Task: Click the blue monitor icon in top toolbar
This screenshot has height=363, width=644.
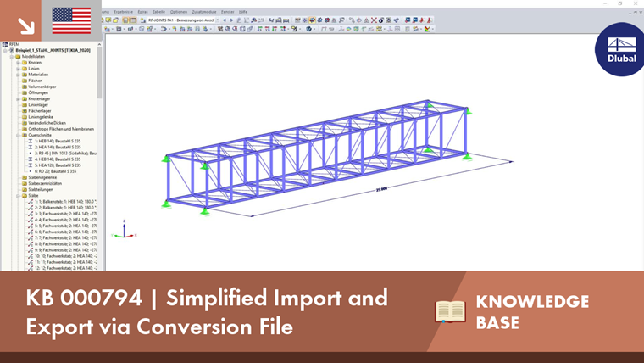Action: click(x=408, y=20)
